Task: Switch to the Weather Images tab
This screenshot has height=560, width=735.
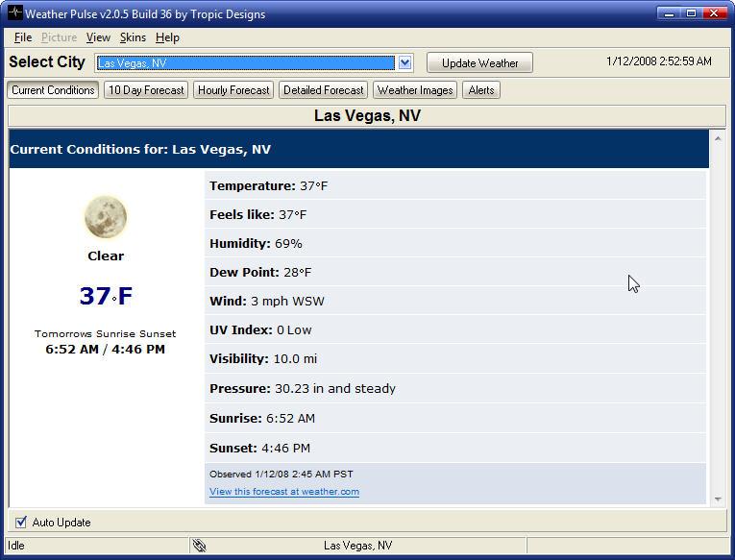Action: click(x=415, y=90)
